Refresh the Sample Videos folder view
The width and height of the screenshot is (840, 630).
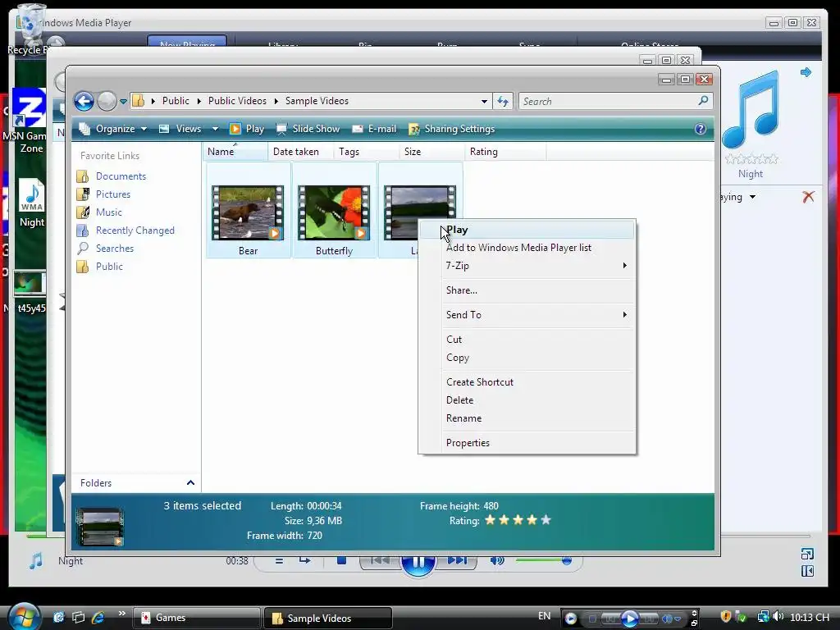point(503,101)
